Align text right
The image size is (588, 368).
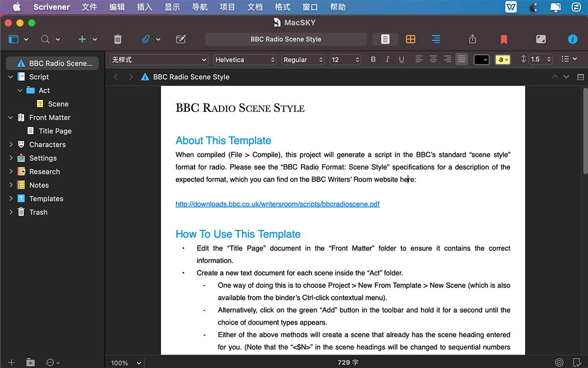[447, 59]
